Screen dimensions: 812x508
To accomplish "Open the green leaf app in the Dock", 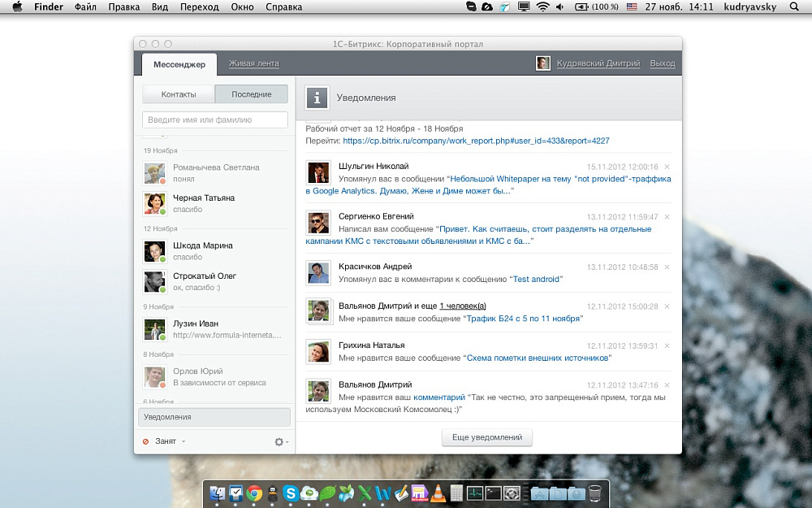I will [x=327, y=493].
